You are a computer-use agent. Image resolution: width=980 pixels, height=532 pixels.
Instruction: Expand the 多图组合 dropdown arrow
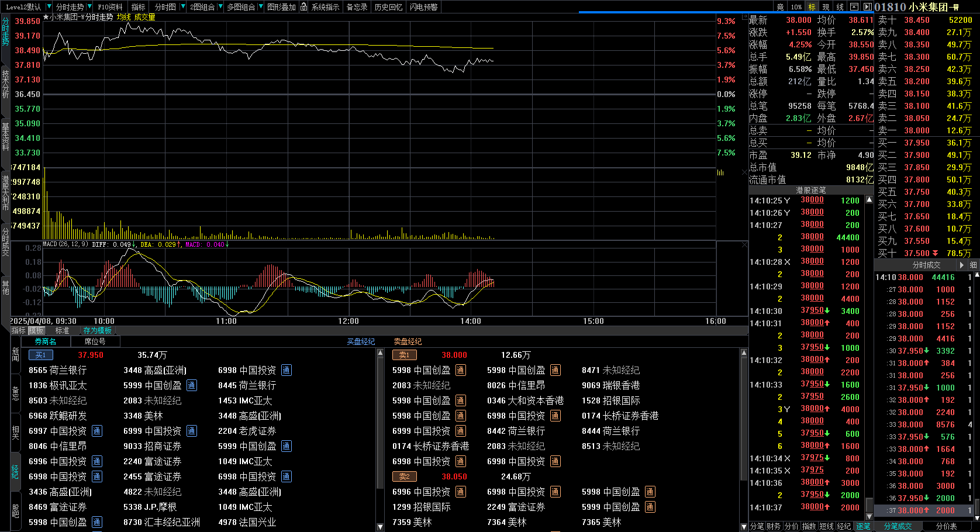[260, 7]
